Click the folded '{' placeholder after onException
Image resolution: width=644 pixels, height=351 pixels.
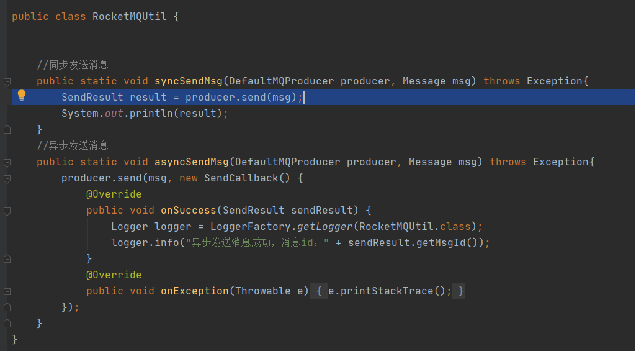pos(318,291)
